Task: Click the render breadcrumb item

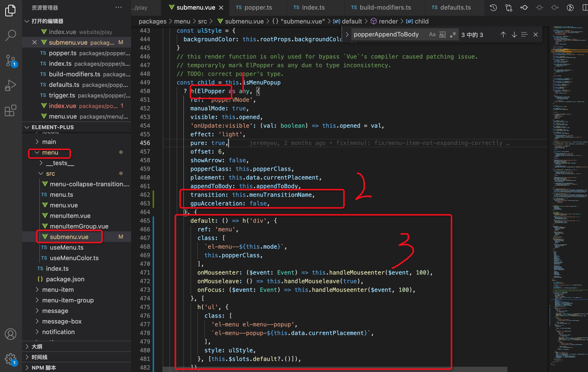Action: (x=384, y=21)
